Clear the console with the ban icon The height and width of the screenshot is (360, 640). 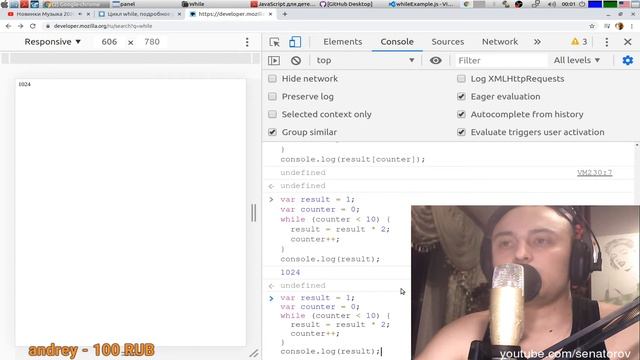pos(296,60)
